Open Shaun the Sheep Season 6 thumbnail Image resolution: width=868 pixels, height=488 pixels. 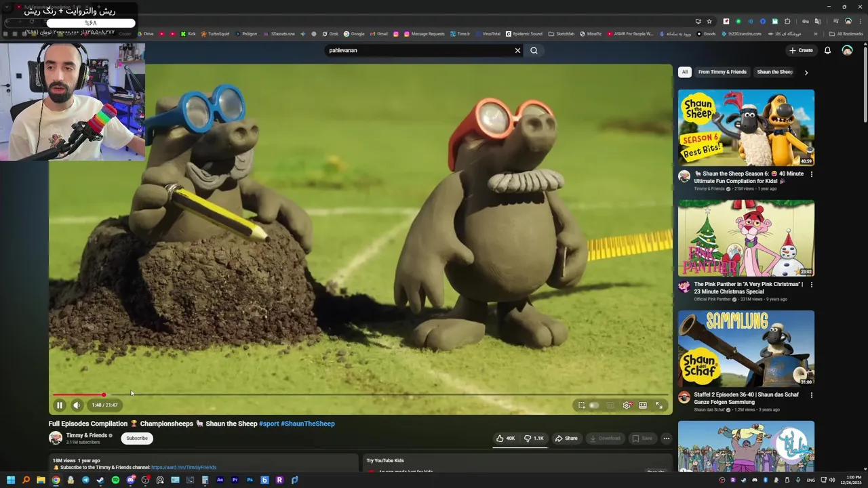746,127
